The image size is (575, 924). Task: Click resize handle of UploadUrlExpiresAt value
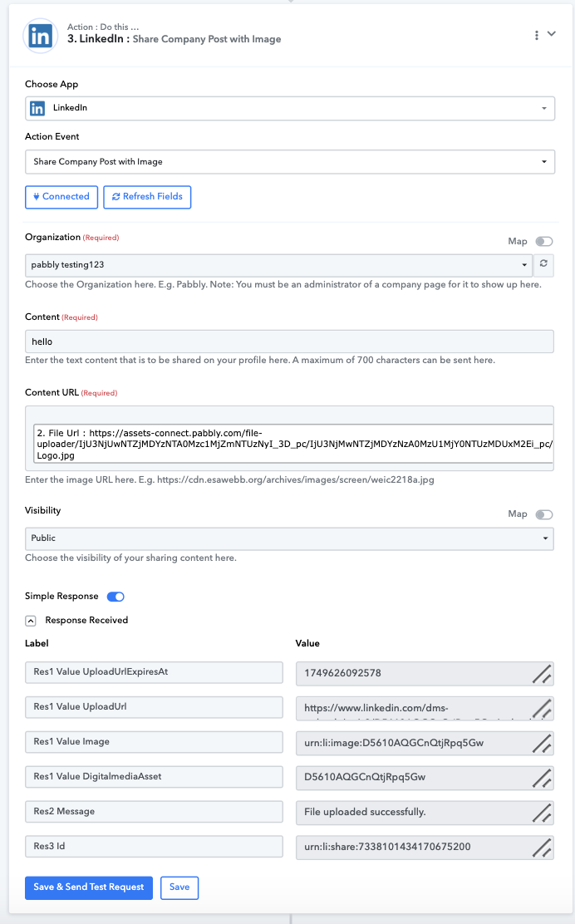[x=542, y=673]
